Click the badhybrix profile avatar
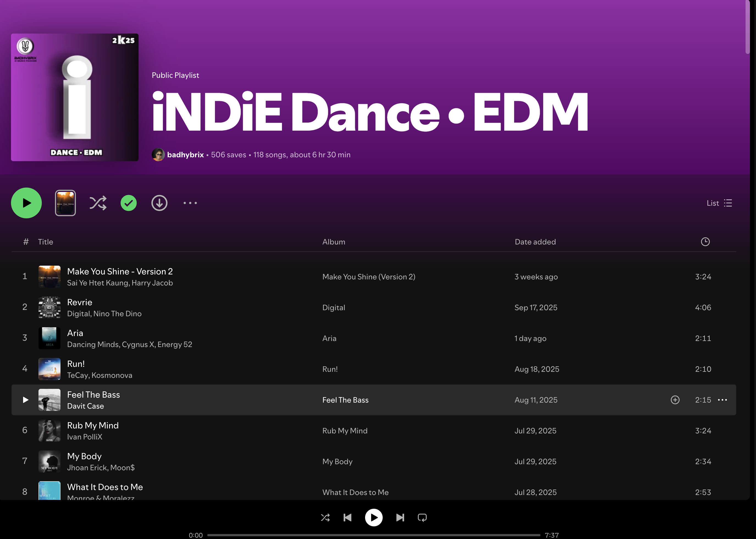Screen dimensions: 756x539 pyautogui.click(x=158, y=155)
